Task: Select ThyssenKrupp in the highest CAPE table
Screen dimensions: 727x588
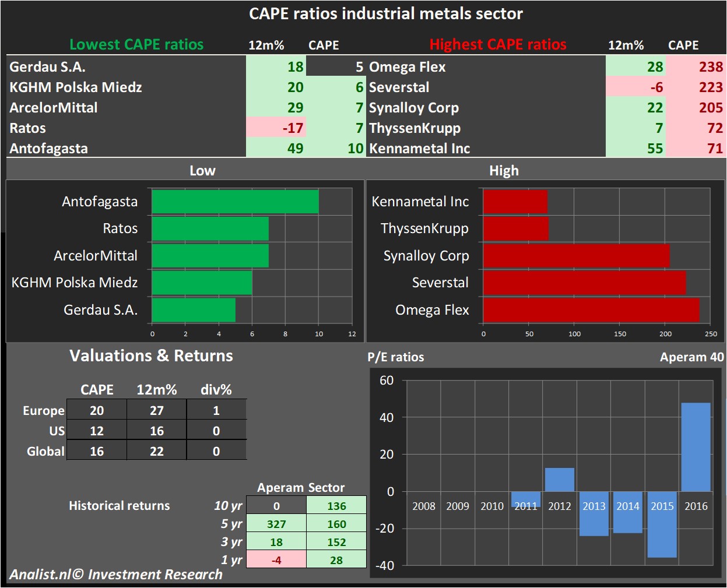Action: [415, 128]
